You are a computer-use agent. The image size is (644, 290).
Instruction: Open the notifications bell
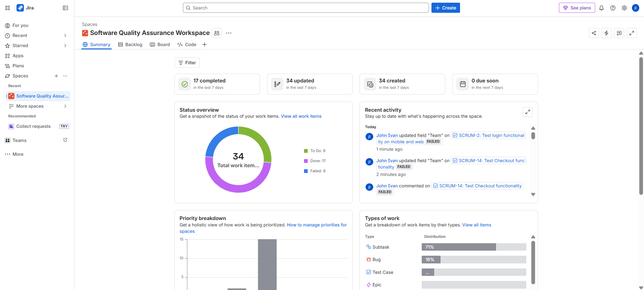coord(601,8)
